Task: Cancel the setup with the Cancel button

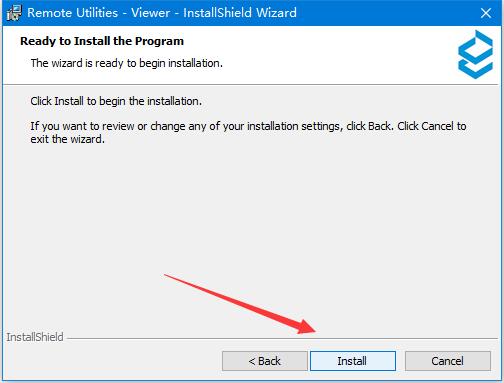Action: pos(448,361)
